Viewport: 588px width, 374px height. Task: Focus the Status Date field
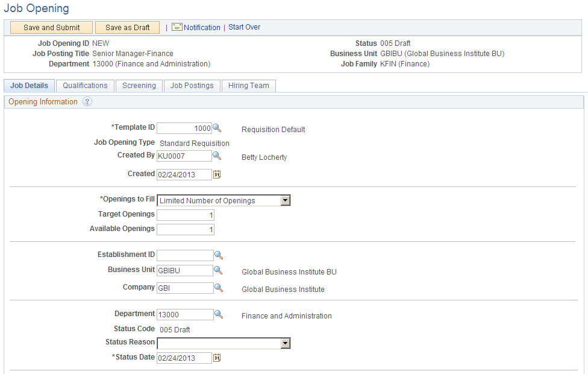coord(184,358)
